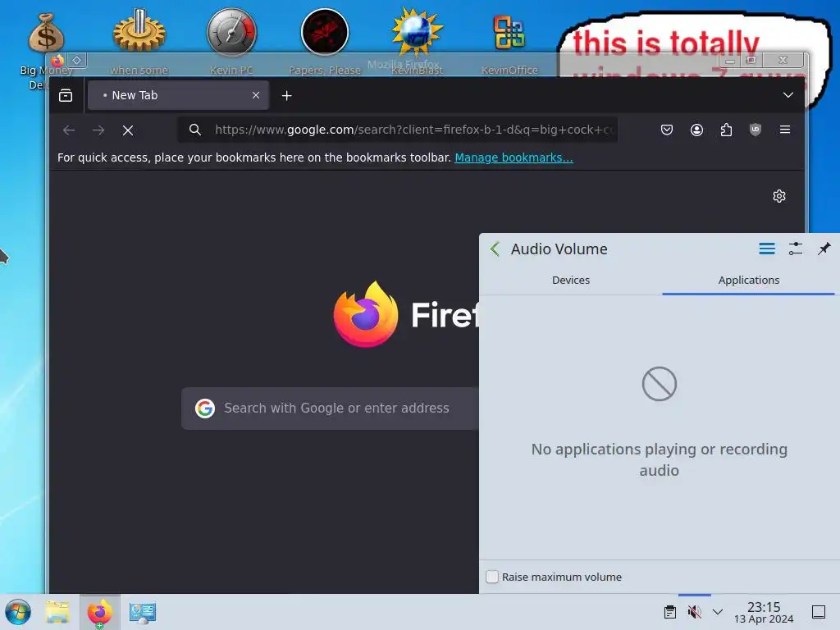Toggle the on-all-desktops title bar pin
This screenshot has width=840, height=630.
click(76, 61)
